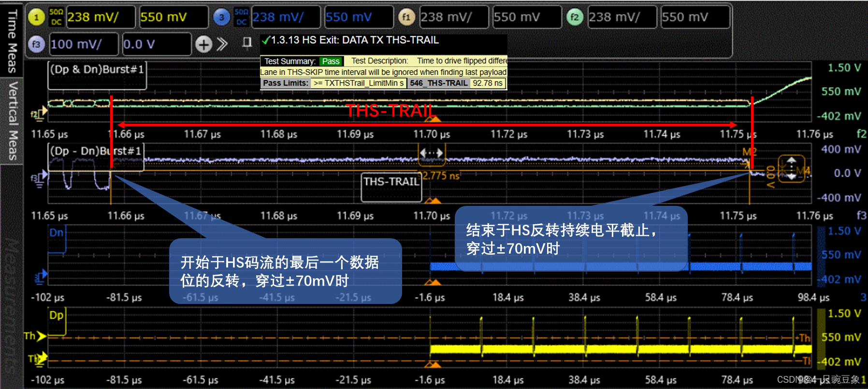Edit f3 offset 0.0 V field

pyautogui.click(x=157, y=44)
